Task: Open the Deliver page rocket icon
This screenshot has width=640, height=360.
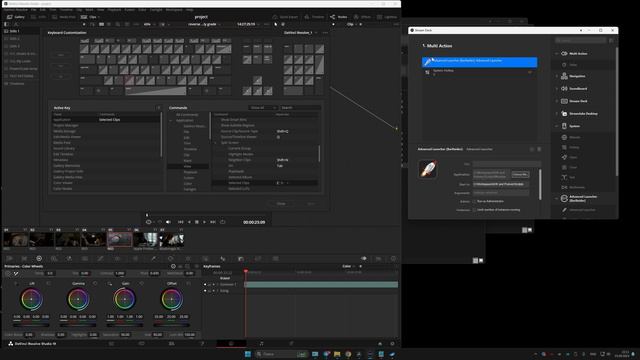Action: pos(291,344)
